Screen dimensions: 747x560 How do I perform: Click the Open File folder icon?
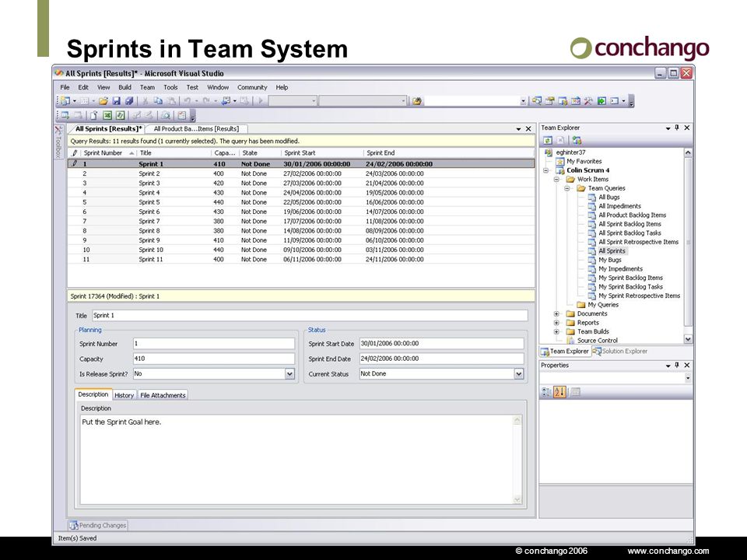click(103, 101)
